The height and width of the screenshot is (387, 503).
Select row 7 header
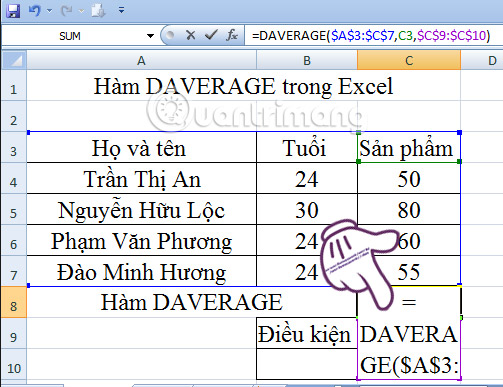[14, 271]
